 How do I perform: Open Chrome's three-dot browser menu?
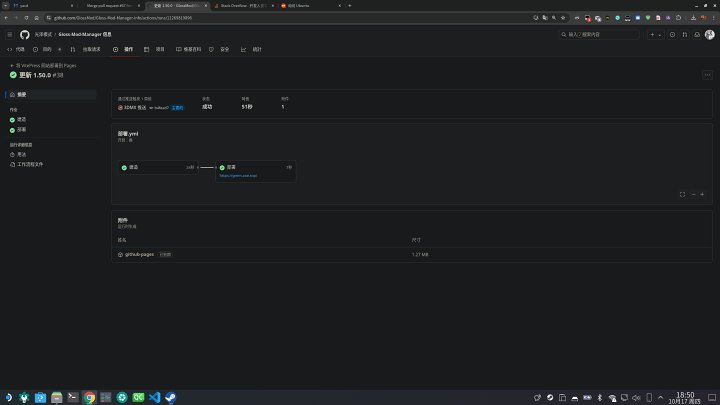point(712,18)
